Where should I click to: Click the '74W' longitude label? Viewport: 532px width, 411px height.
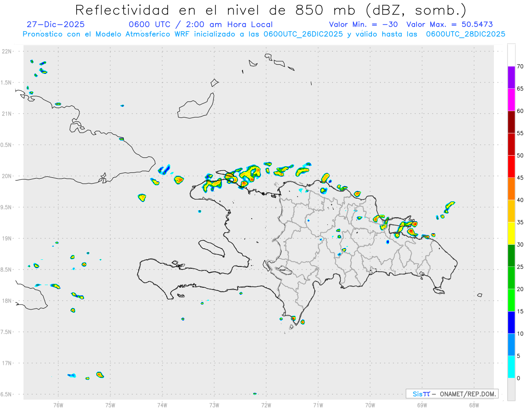pos(162,405)
